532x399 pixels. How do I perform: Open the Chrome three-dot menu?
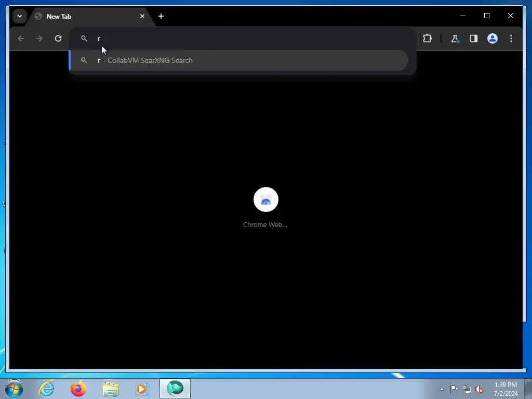[511, 38]
